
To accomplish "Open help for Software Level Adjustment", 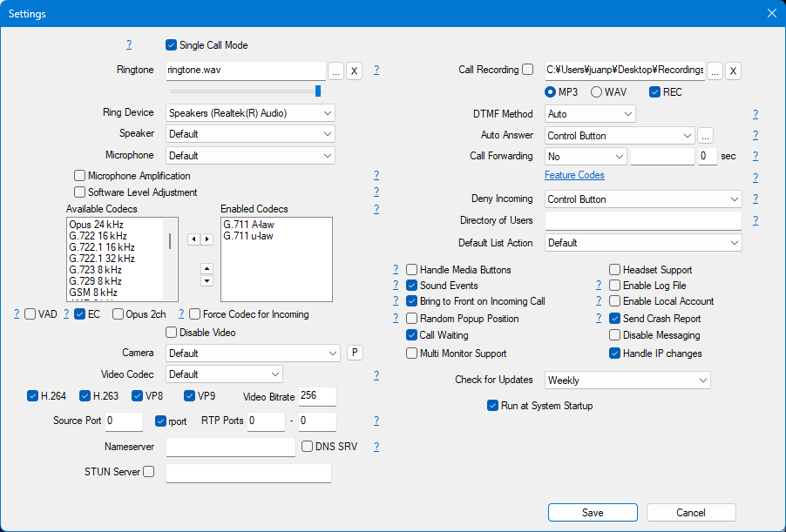I will pos(376,192).
